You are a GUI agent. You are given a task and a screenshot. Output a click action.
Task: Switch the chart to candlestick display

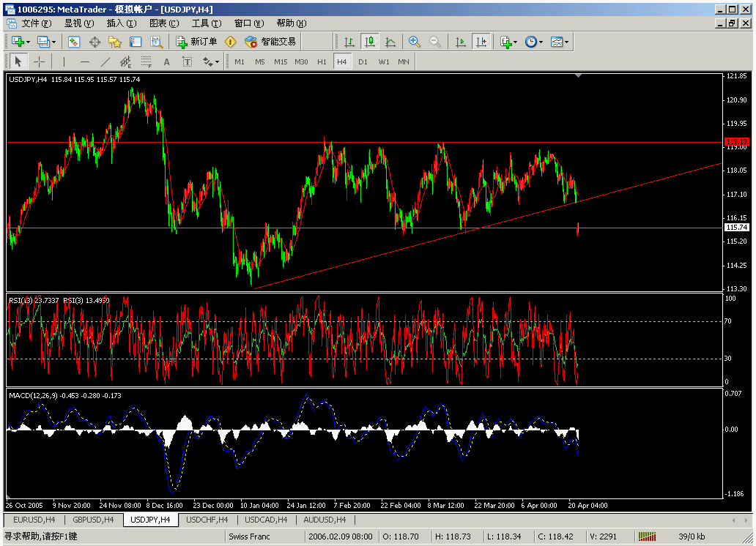(370, 42)
